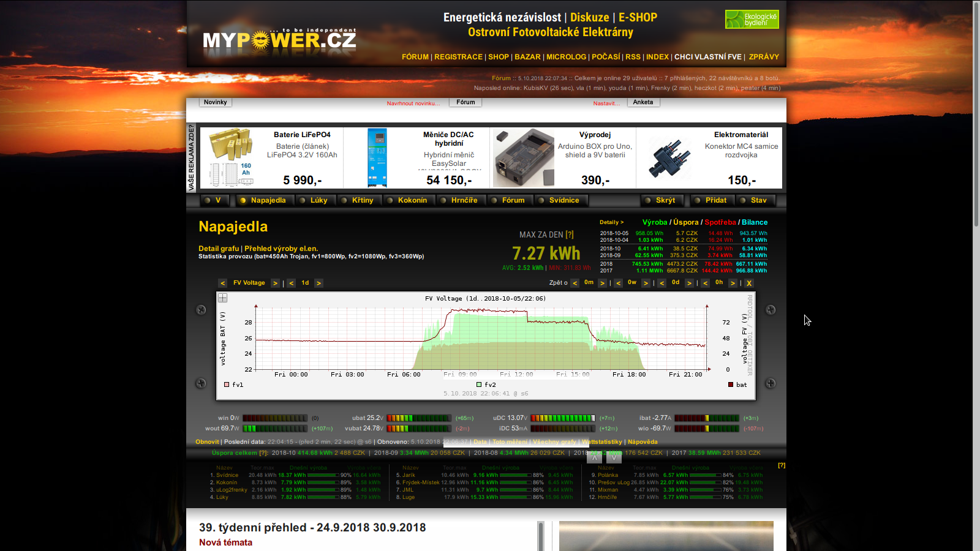The height and width of the screenshot is (551, 980).
Task: Open ZPRÁVY in the top menu
Action: tap(764, 57)
